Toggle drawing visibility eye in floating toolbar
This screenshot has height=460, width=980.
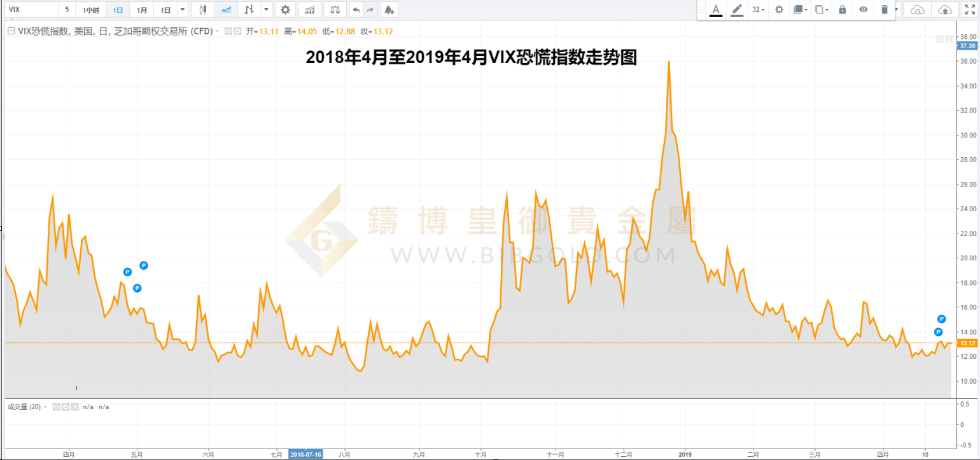click(863, 10)
